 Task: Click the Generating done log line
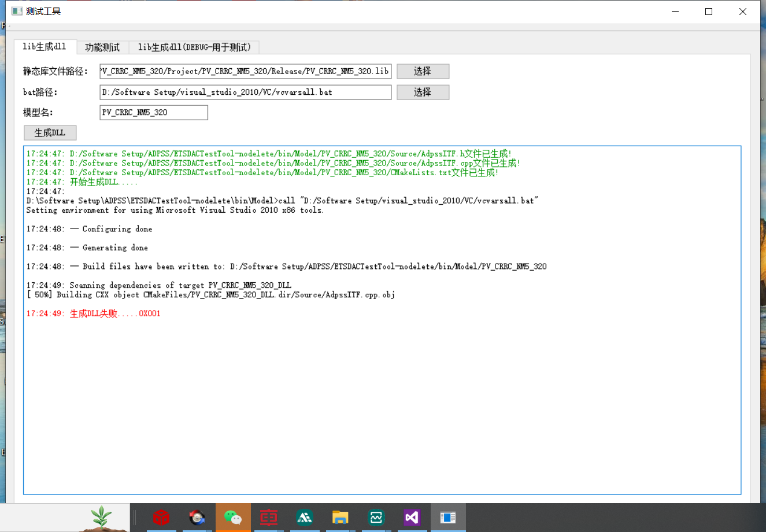(87, 247)
